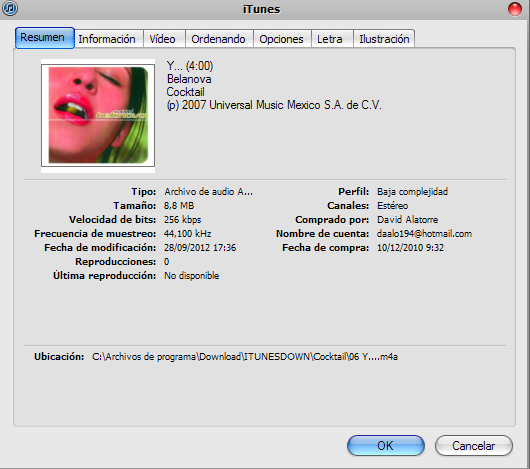Viewport: 530px width, 469px height.
Task: Click the 'Reproducciones:' label
Action: (116, 262)
